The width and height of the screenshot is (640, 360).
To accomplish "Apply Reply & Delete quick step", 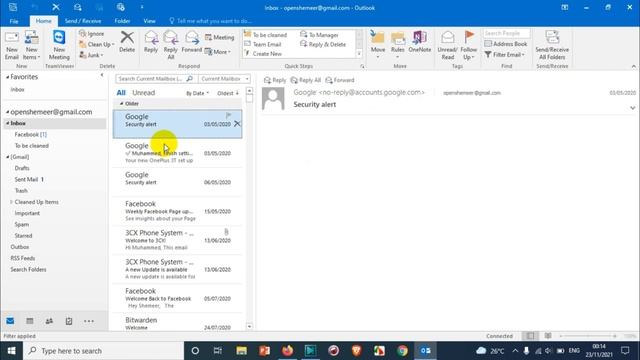I will tap(323, 44).
